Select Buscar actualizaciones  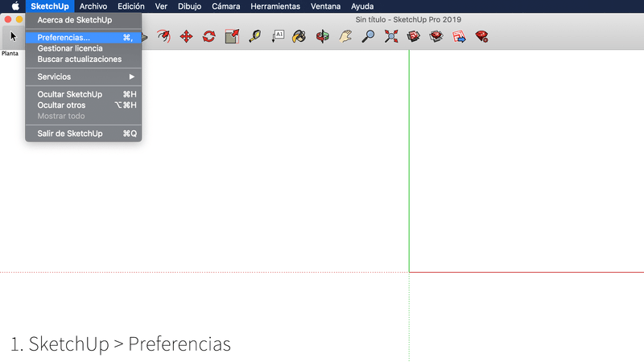pos(84,59)
